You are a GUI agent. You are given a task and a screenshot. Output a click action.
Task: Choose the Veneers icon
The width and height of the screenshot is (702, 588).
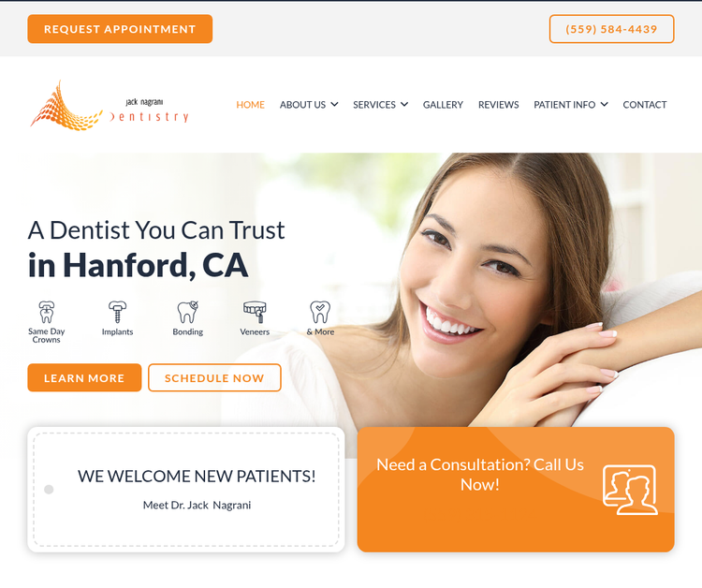click(x=255, y=312)
